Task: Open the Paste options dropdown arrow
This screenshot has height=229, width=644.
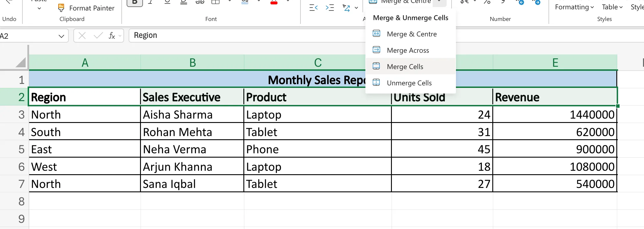Action: (x=39, y=8)
